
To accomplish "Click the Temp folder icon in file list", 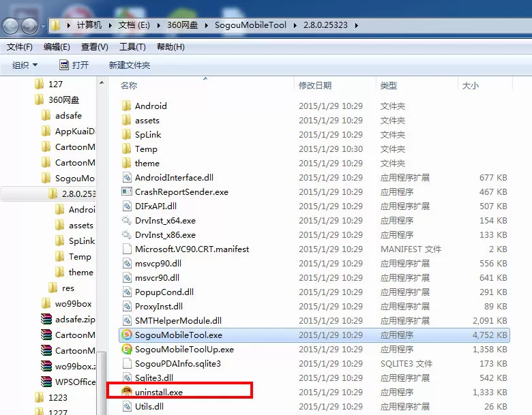I will click(127, 149).
